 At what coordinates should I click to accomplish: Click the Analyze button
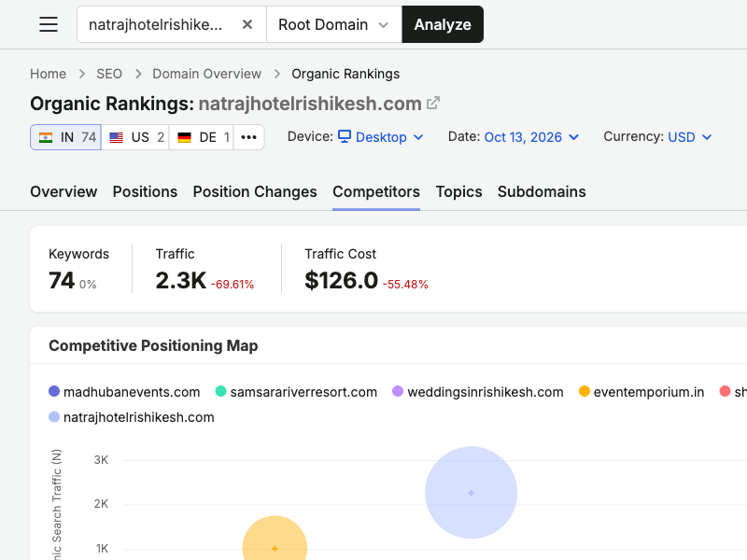443,24
